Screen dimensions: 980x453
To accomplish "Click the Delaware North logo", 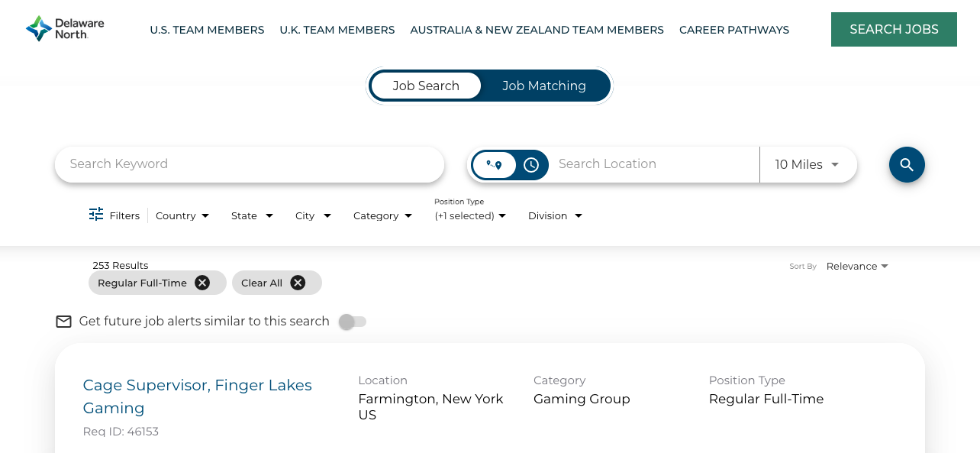I will click(65, 29).
